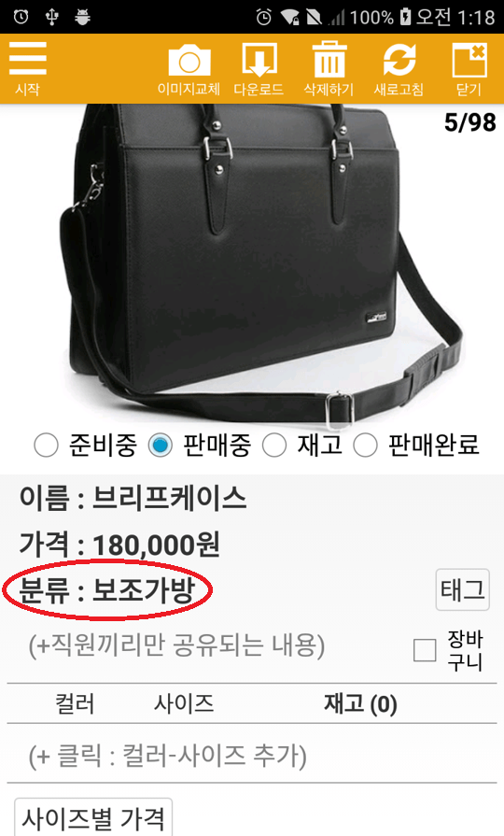Select the 재고 radio button

tap(273, 446)
